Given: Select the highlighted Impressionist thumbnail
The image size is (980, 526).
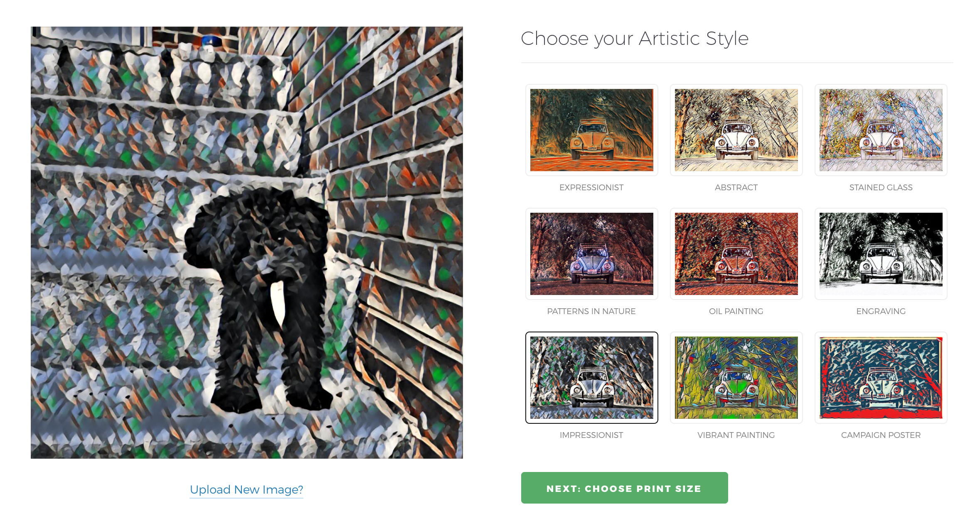Looking at the screenshot, I should (591, 377).
